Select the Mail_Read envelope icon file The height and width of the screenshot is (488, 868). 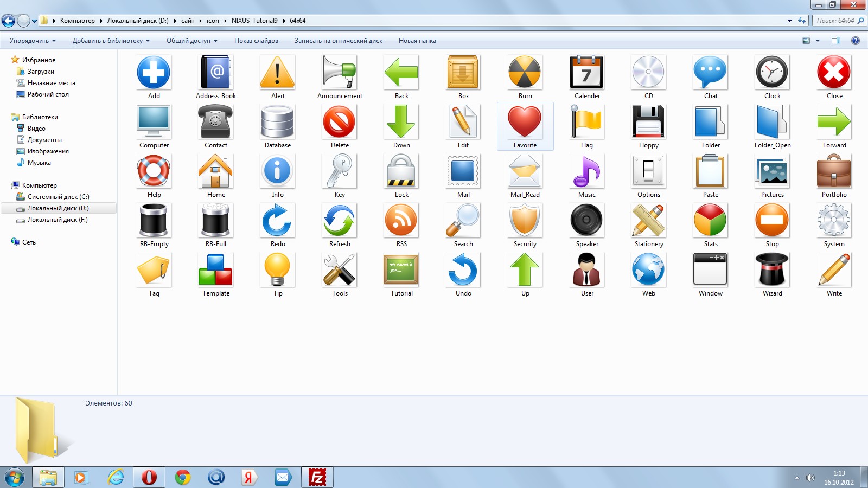(x=525, y=176)
